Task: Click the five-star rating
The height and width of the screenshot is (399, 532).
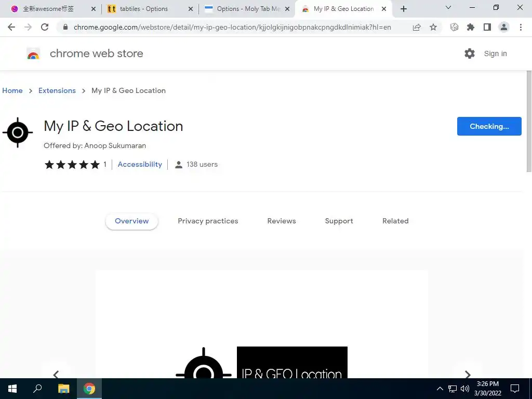Action: [72, 165]
